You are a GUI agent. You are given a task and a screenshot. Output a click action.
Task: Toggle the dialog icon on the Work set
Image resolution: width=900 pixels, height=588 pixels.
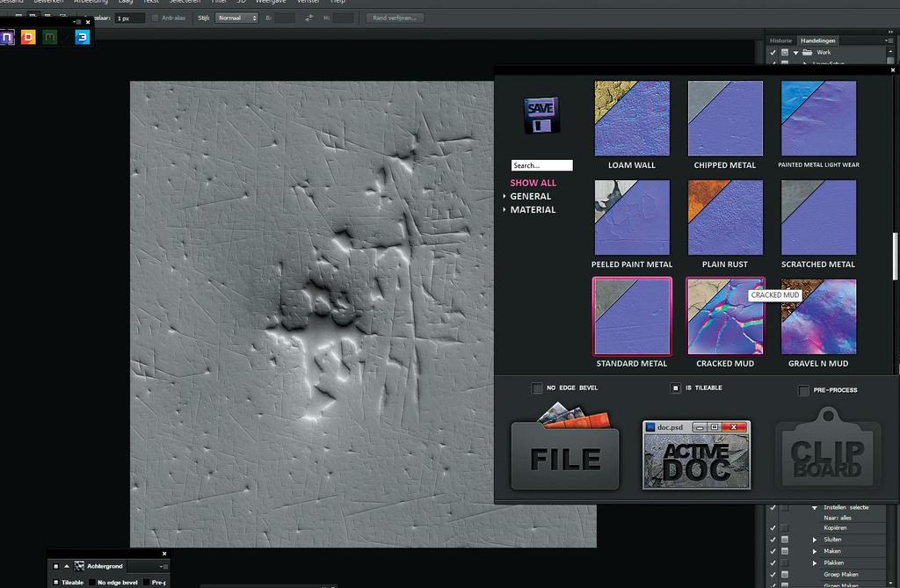(785, 52)
